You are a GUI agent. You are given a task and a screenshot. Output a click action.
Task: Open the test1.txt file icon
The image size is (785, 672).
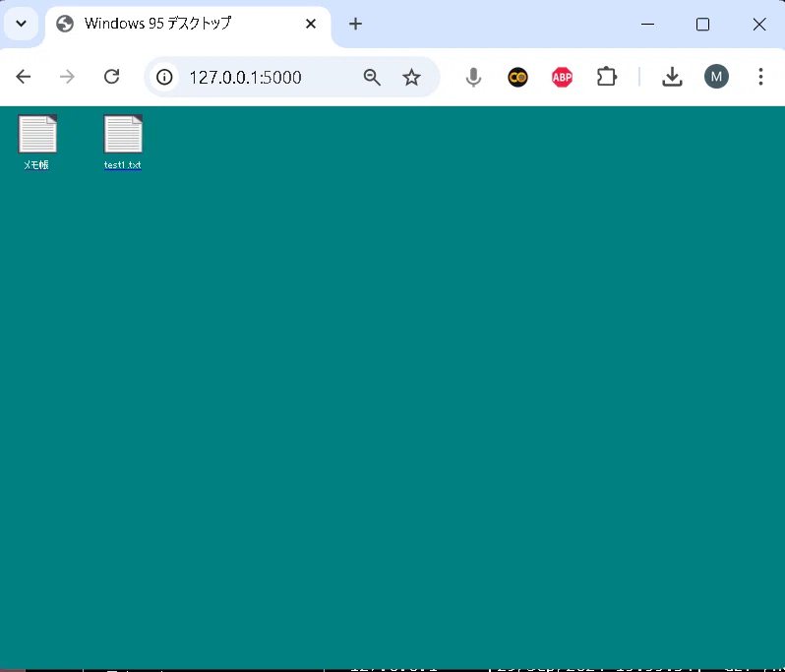pos(123,134)
